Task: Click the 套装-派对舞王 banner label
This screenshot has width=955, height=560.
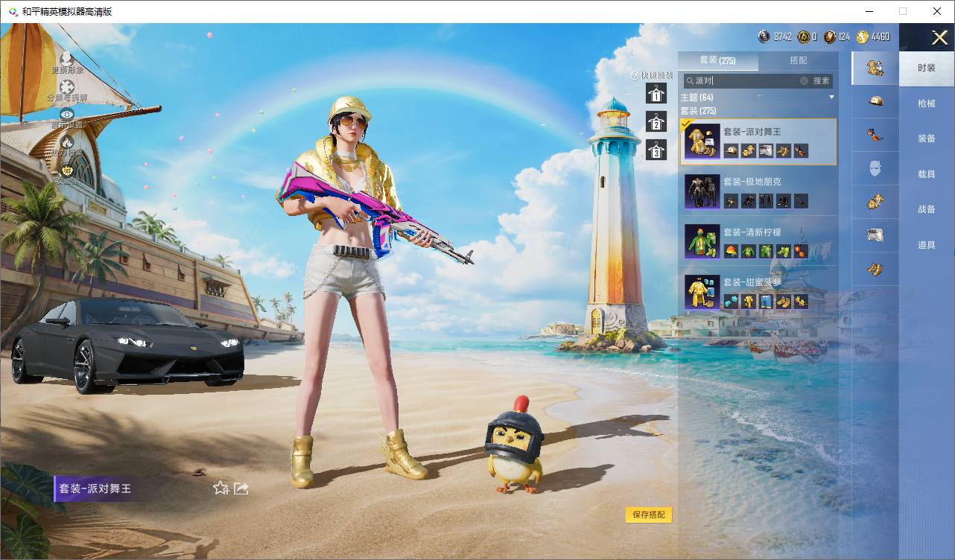Action: [95, 489]
